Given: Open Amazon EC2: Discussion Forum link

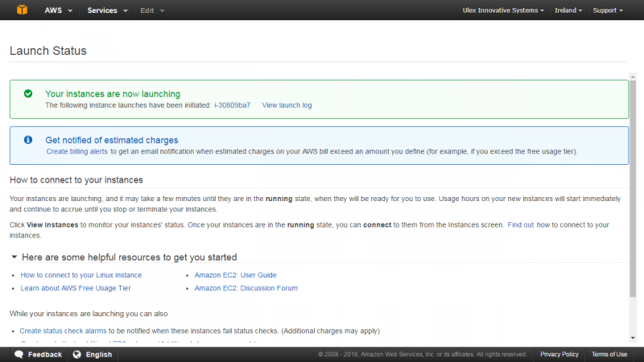Looking at the screenshot, I should 246,288.
